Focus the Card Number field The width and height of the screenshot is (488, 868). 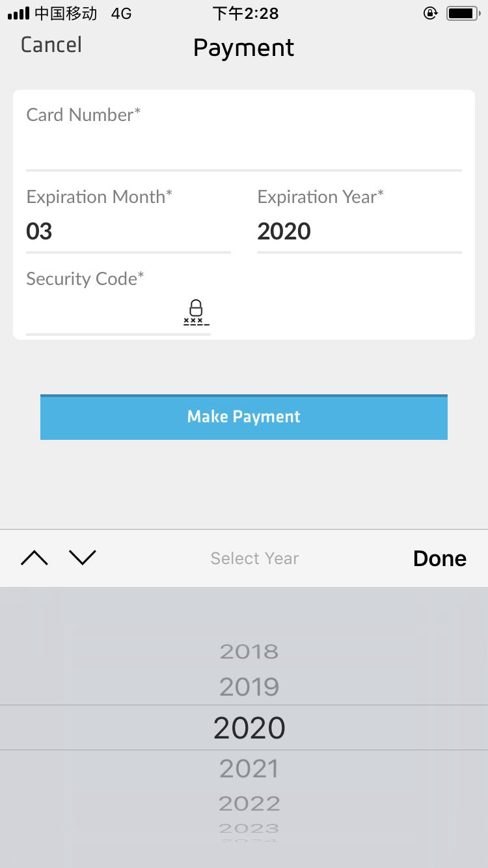pyautogui.click(x=243, y=150)
